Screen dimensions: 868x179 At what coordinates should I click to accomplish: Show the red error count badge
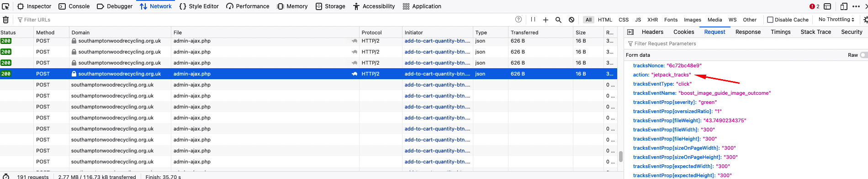point(815,6)
